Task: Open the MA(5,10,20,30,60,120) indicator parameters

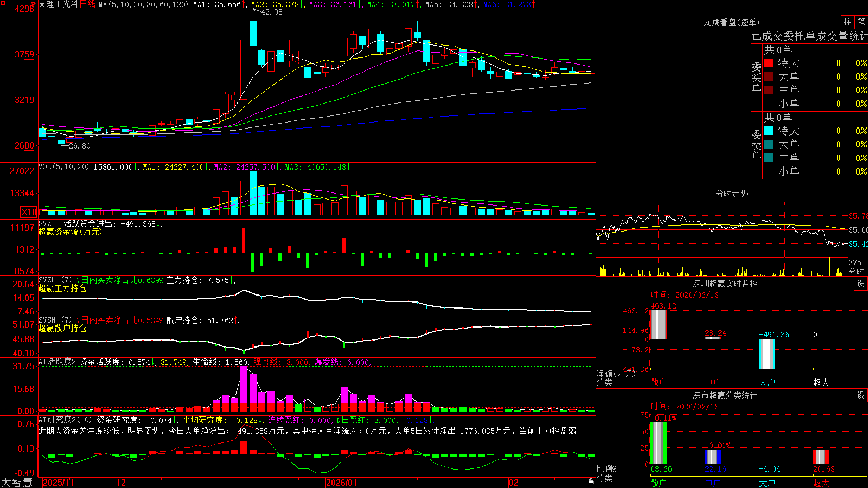Action: (143, 4)
